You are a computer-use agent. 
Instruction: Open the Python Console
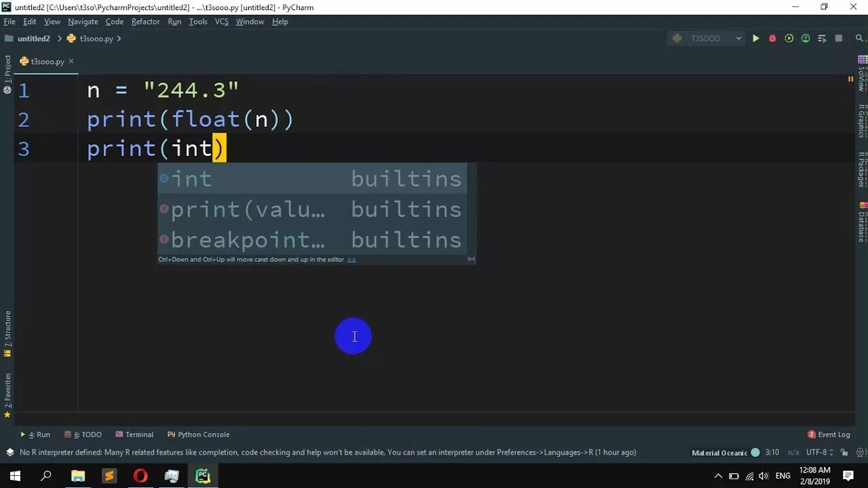tap(198, 434)
